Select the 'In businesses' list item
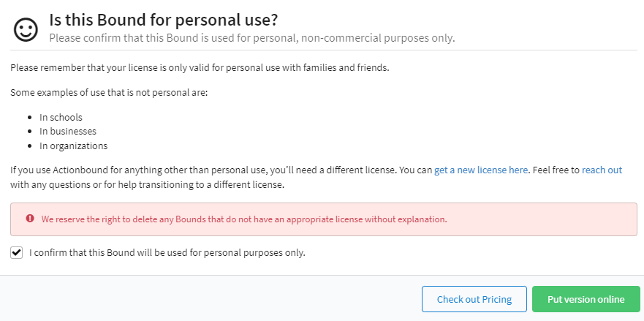This screenshot has width=644, height=321. coord(68,132)
